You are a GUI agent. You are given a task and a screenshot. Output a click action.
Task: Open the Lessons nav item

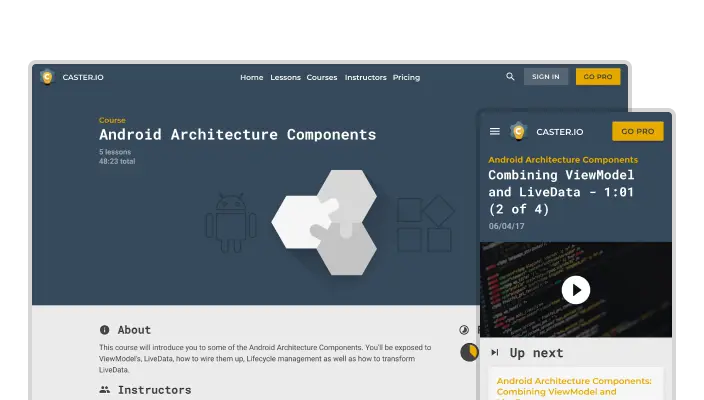(x=285, y=77)
